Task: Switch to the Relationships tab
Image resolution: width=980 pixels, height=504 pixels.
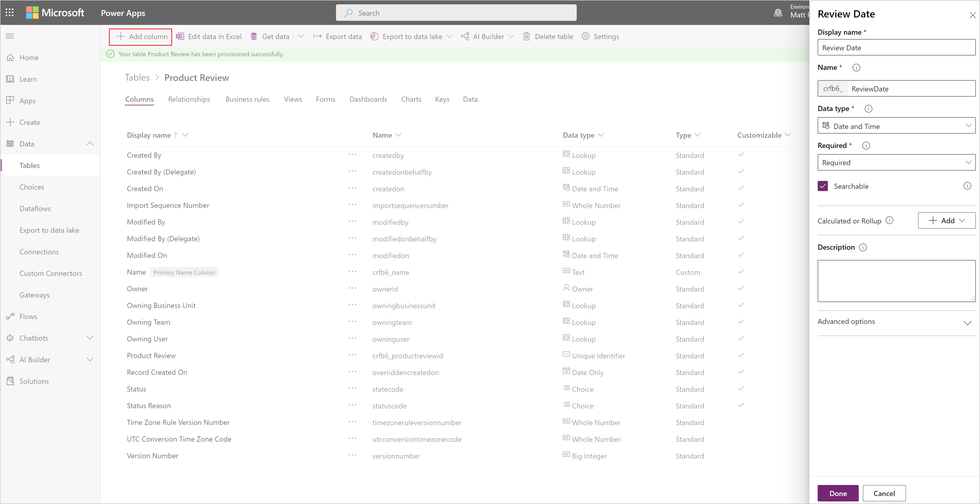Action: pyautogui.click(x=189, y=99)
